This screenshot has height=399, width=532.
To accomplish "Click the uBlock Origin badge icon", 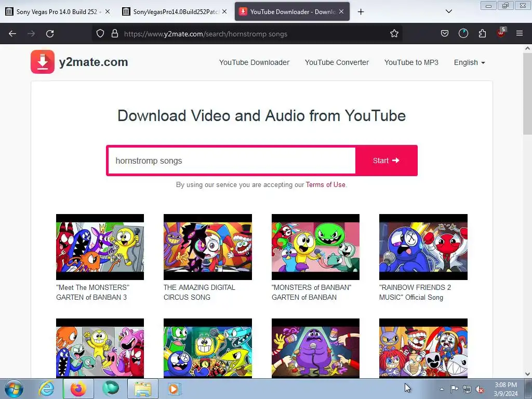I will coord(501,33).
